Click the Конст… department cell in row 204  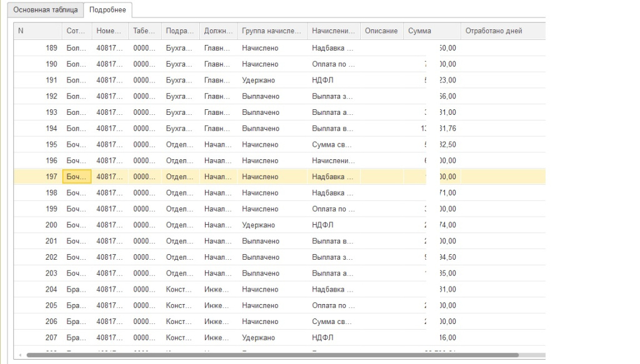coord(180,290)
